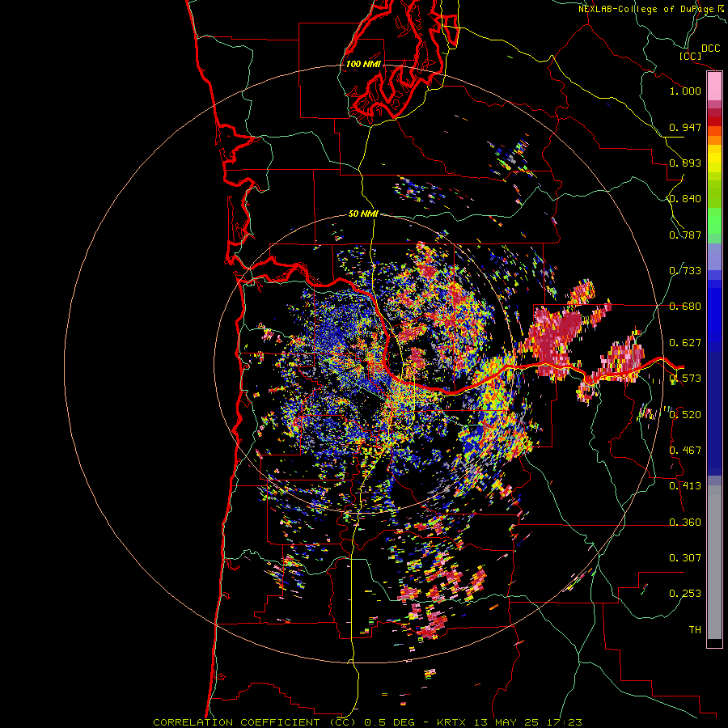This screenshot has height=728, width=728.
Task: Click the 0.627 legend value
Action: 685,343
